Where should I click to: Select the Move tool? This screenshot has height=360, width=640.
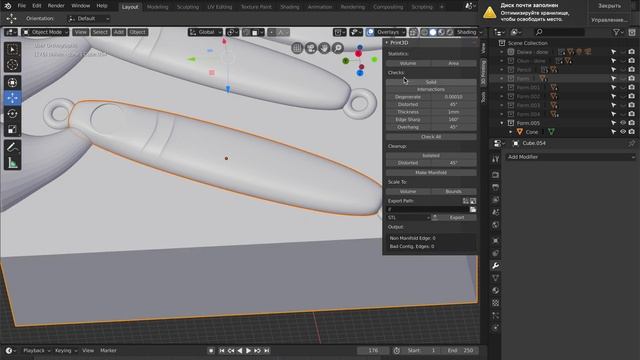pos(12,98)
